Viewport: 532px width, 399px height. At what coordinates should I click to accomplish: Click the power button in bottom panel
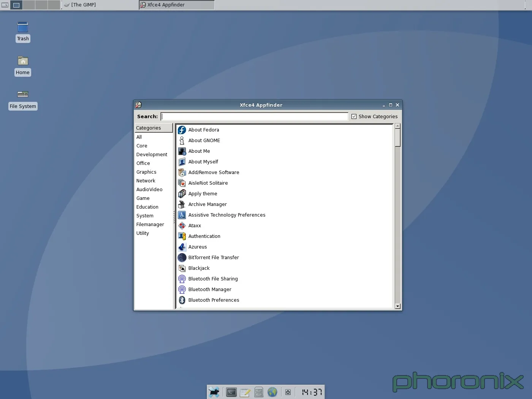point(288,392)
